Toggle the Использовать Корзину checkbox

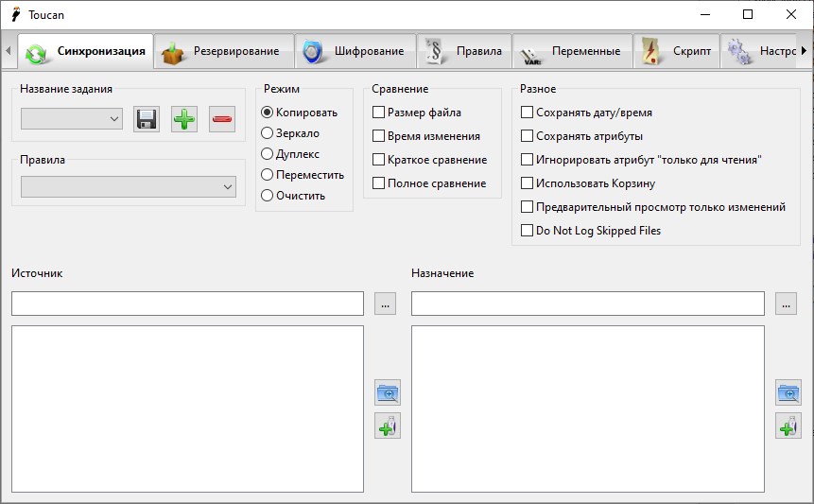click(x=528, y=183)
